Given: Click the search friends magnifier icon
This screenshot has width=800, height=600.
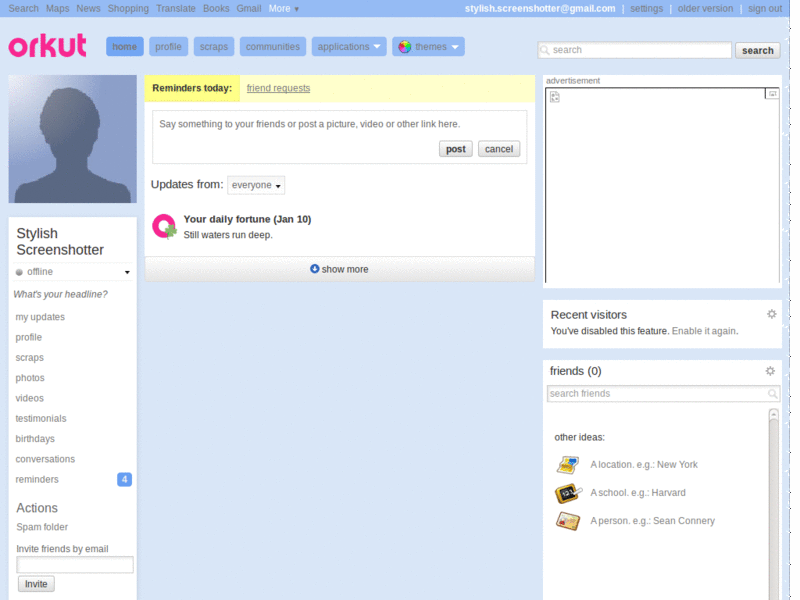Looking at the screenshot, I should 772,393.
